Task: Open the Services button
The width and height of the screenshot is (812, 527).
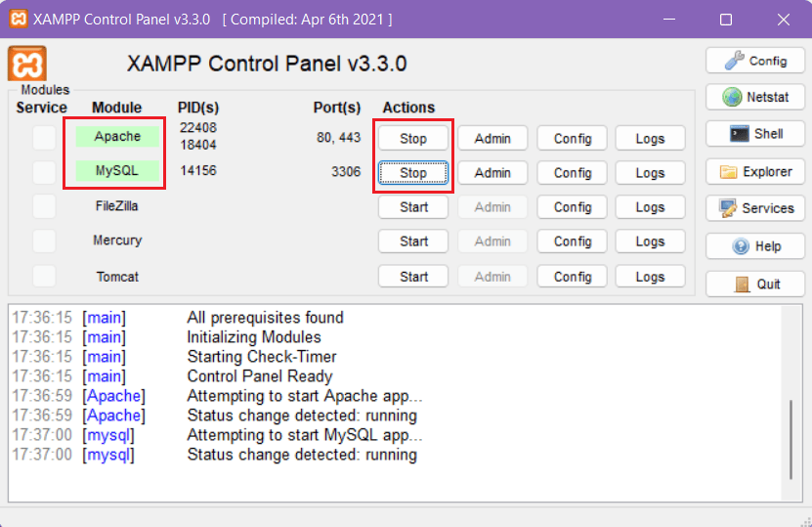Action: pos(755,208)
